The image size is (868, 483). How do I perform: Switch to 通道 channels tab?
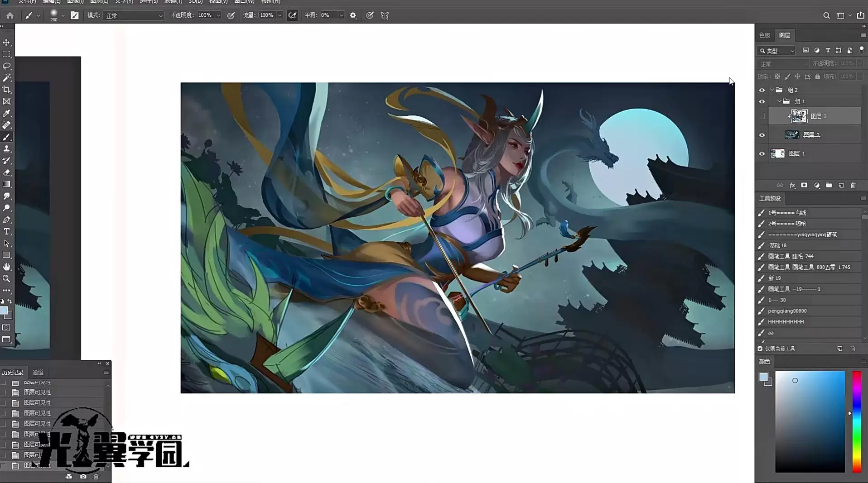pyautogui.click(x=38, y=372)
